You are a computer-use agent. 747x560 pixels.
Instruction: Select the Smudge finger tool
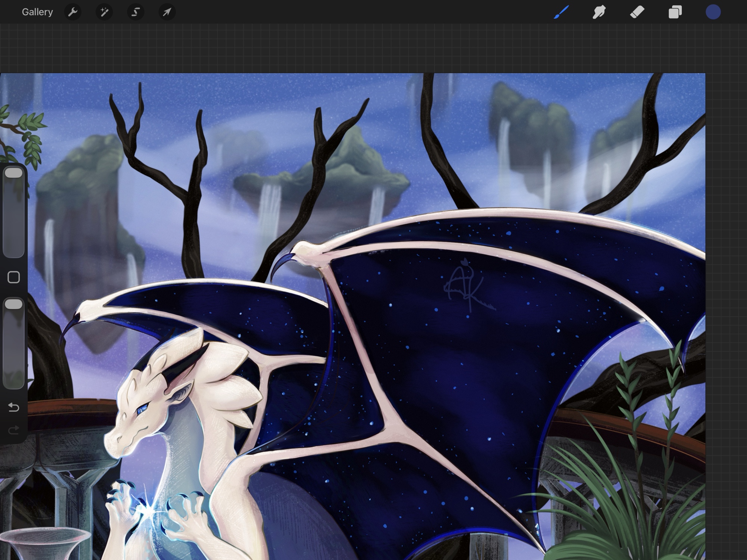(x=599, y=12)
